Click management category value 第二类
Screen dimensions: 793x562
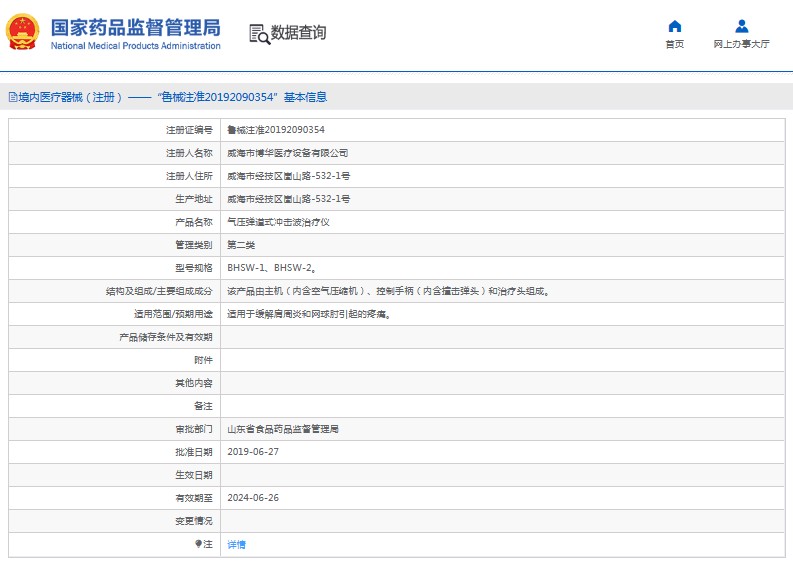pyautogui.click(x=241, y=245)
